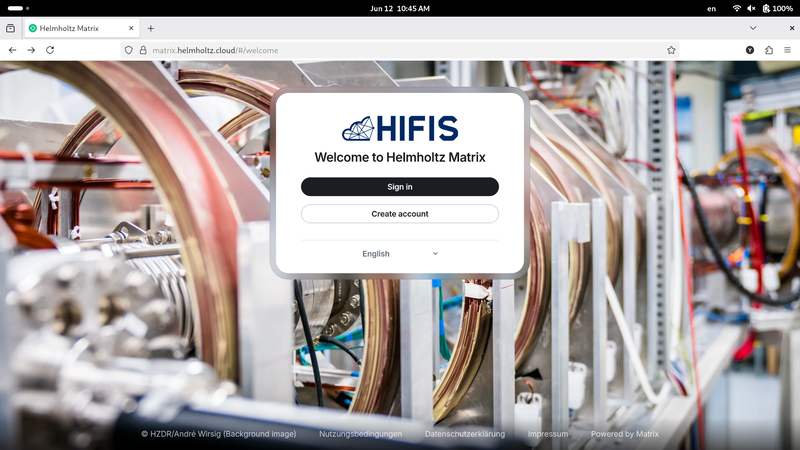Click the muted volume icon

[x=751, y=8]
